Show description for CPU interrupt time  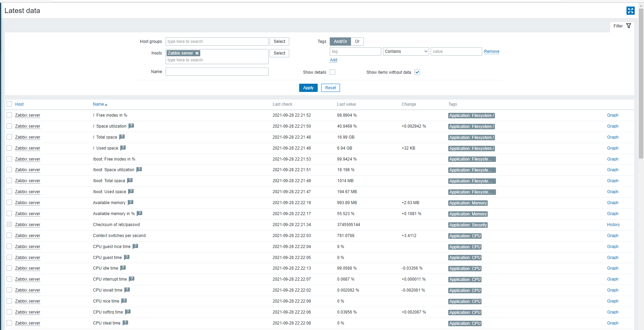tap(132, 279)
